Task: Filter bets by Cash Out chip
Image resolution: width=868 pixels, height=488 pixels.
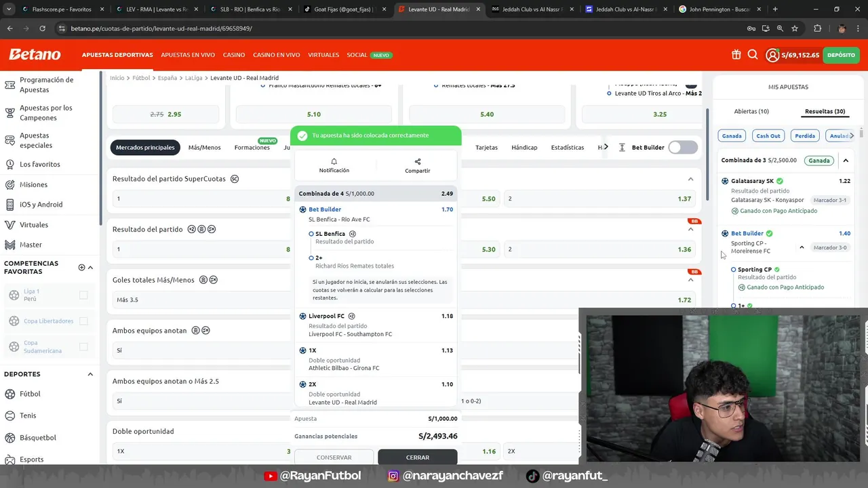Action: (768, 136)
